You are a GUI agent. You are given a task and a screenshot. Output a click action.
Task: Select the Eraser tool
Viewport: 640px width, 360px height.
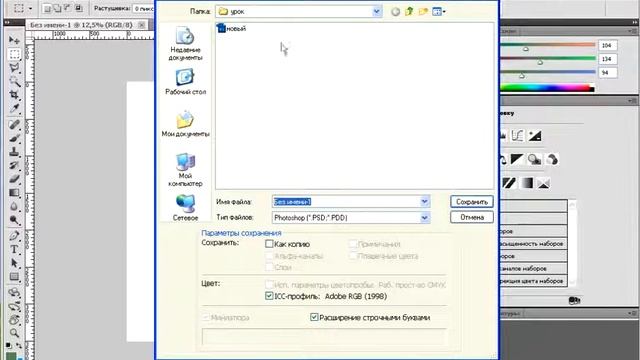tap(14, 179)
